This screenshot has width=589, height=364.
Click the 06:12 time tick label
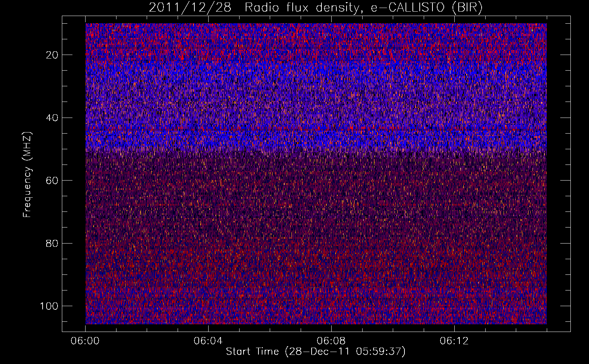point(454,341)
